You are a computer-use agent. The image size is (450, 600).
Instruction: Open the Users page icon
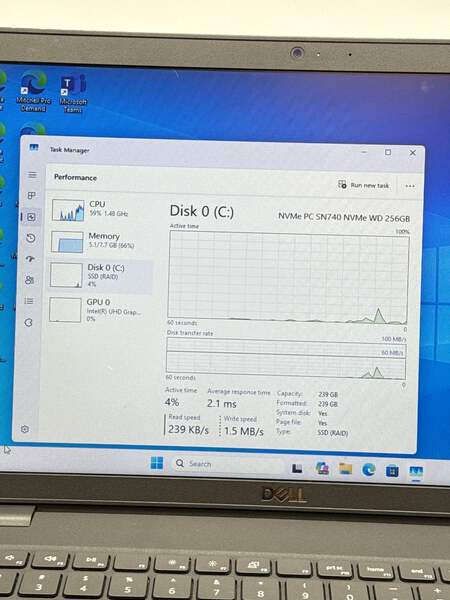[29, 280]
